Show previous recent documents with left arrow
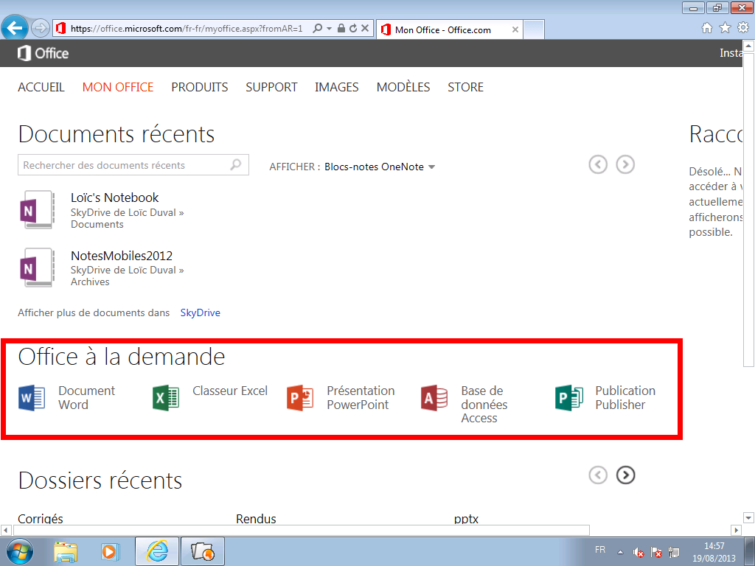 point(598,165)
